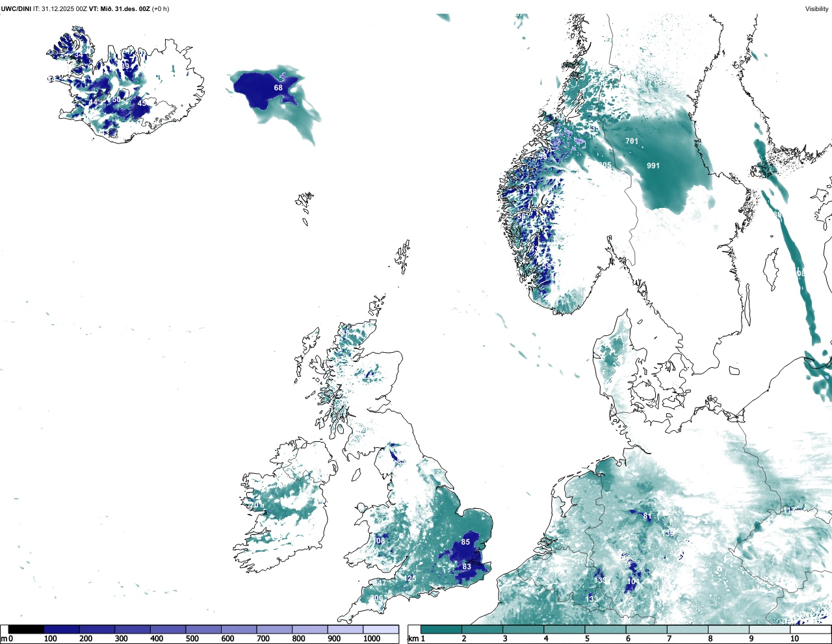Pick the 5–6 km legend color segment
832x644 pixels.
[606, 629]
